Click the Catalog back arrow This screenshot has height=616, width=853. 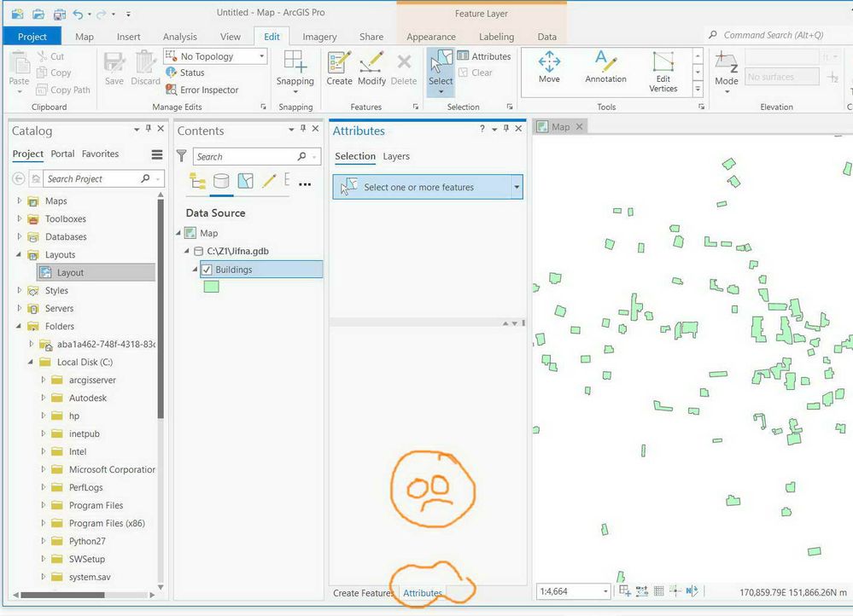pos(19,178)
